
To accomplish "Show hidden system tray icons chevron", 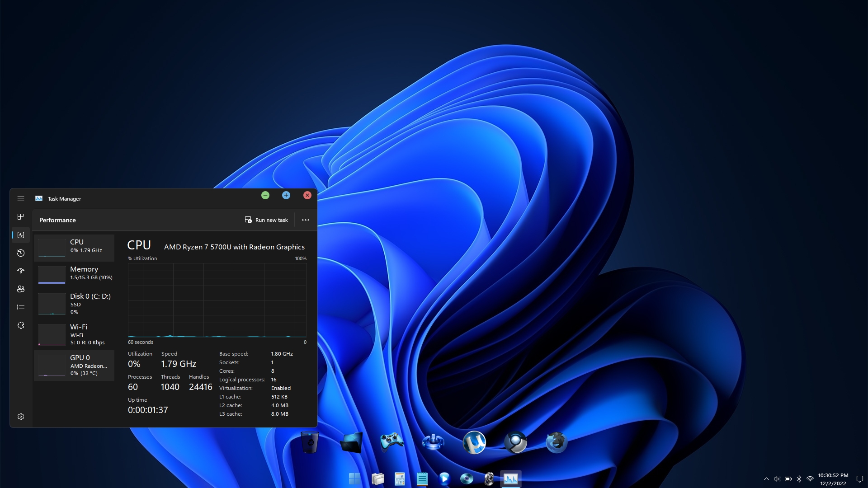I will point(766,479).
